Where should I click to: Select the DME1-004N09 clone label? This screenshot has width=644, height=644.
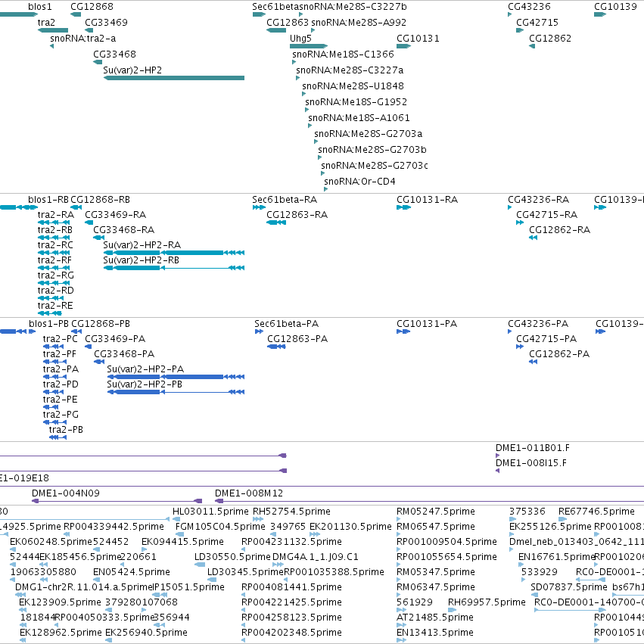point(66,493)
